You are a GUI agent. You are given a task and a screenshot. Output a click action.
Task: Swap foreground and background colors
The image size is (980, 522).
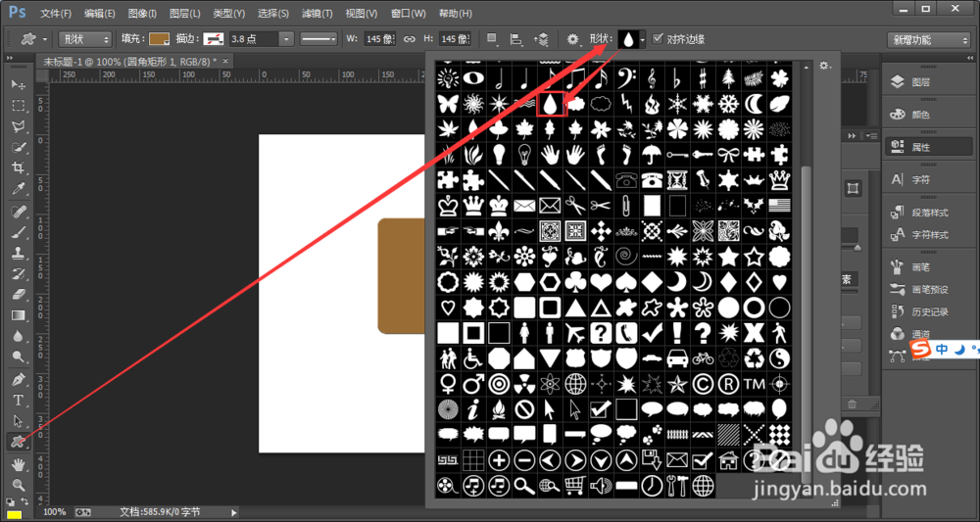coord(25,501)
